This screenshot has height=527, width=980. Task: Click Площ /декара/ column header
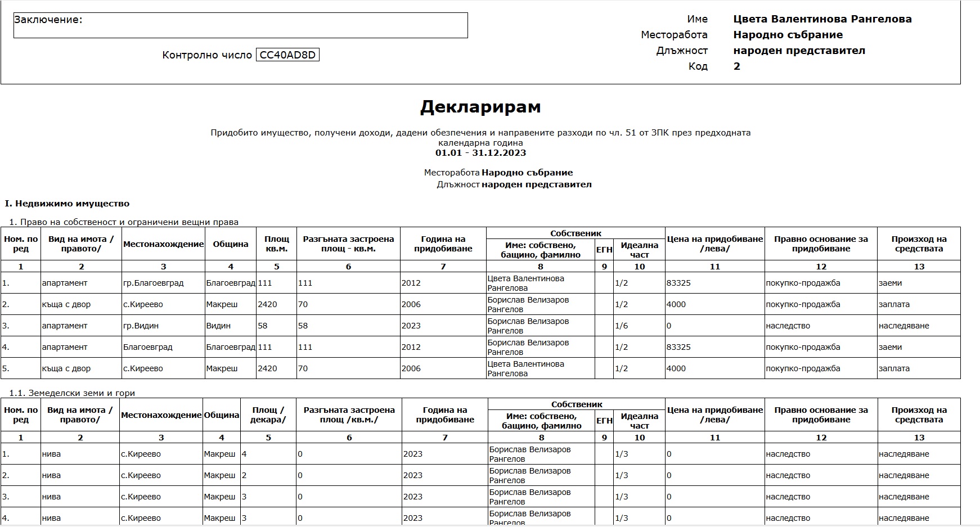coord(268,415)
